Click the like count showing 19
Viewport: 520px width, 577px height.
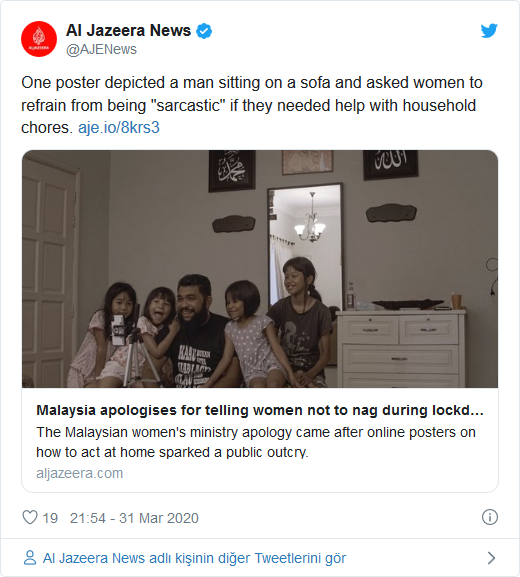coord(50,518)
